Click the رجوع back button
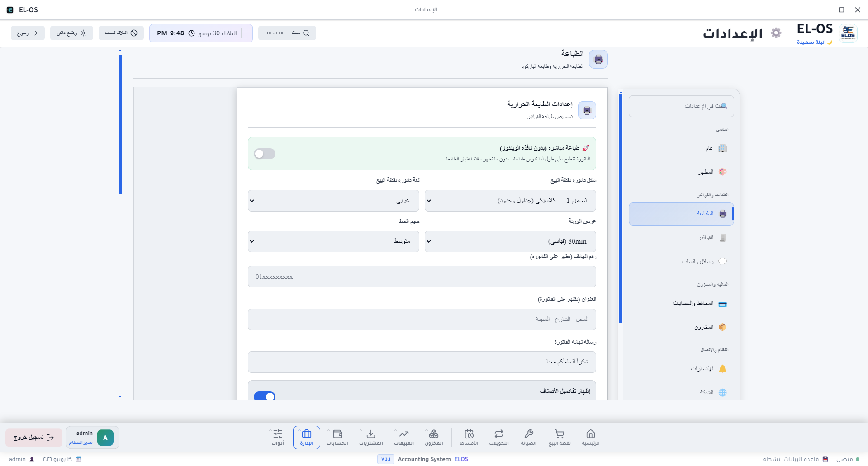The width and height of the screenshot is (868, 466). pyautogui.click(x=28, y=33)
